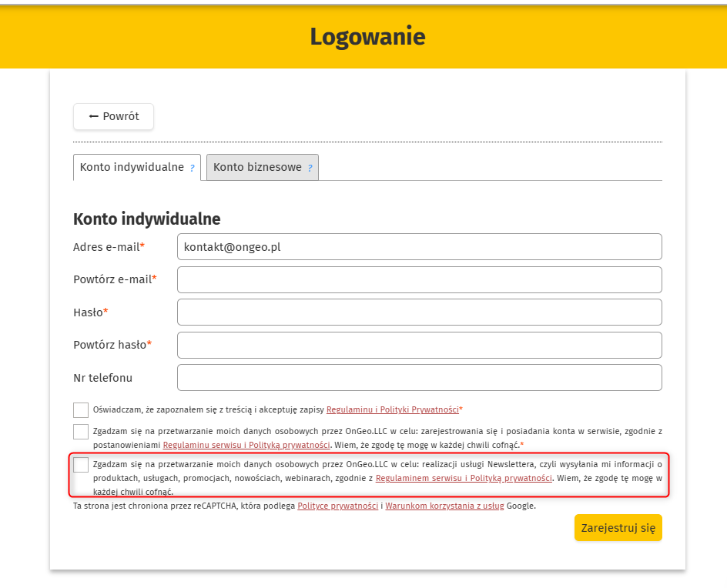The width and height of the screenshot is (727, 588).
Task: Click the Powrót button label
Action: [121, 116]
